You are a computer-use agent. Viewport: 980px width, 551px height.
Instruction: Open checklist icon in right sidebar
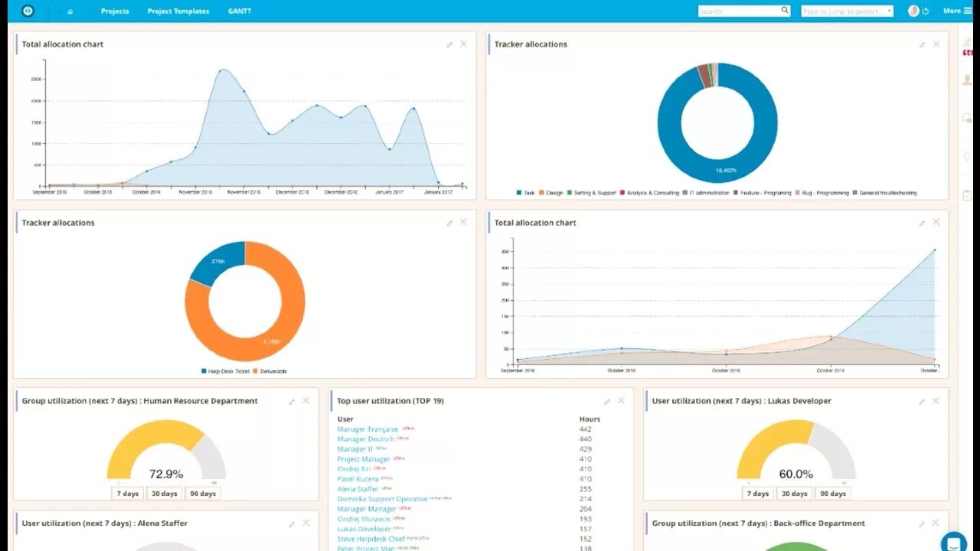click(967, 195)
